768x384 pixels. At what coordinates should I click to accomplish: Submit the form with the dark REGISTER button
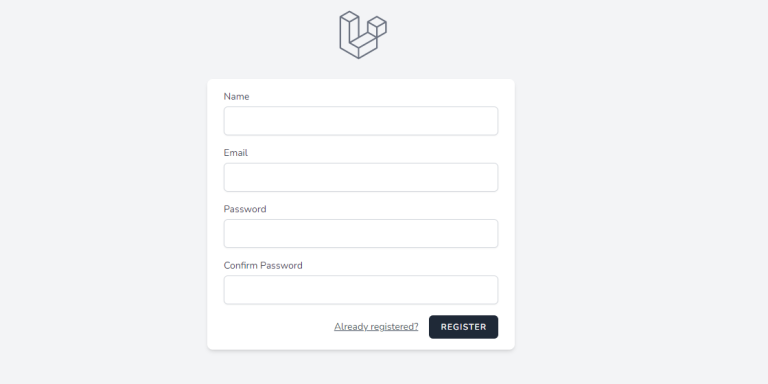[x=463, y=327]
